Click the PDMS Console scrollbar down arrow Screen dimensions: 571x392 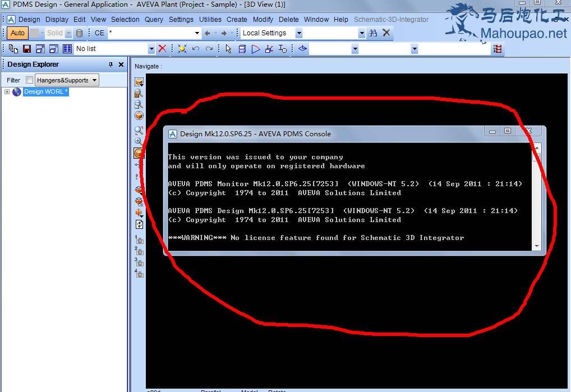(537, 246)
